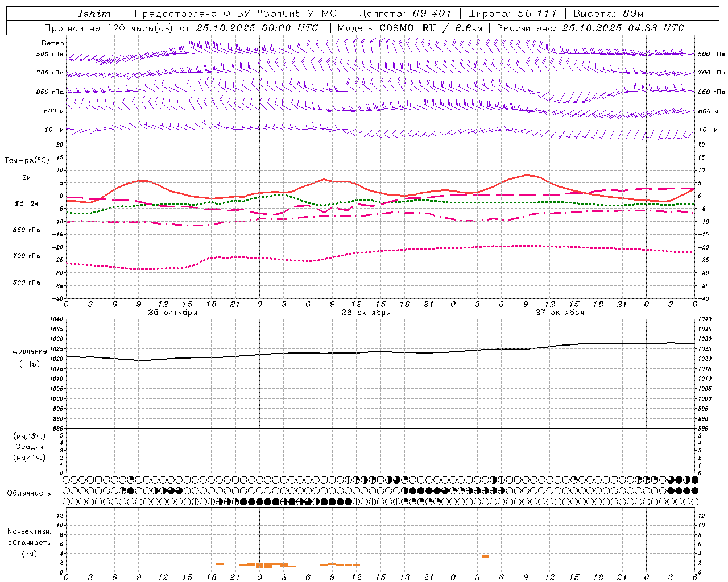Click the "10 м" wind level label on the left
The image size is (728, 582).
[x=55, y=130]
